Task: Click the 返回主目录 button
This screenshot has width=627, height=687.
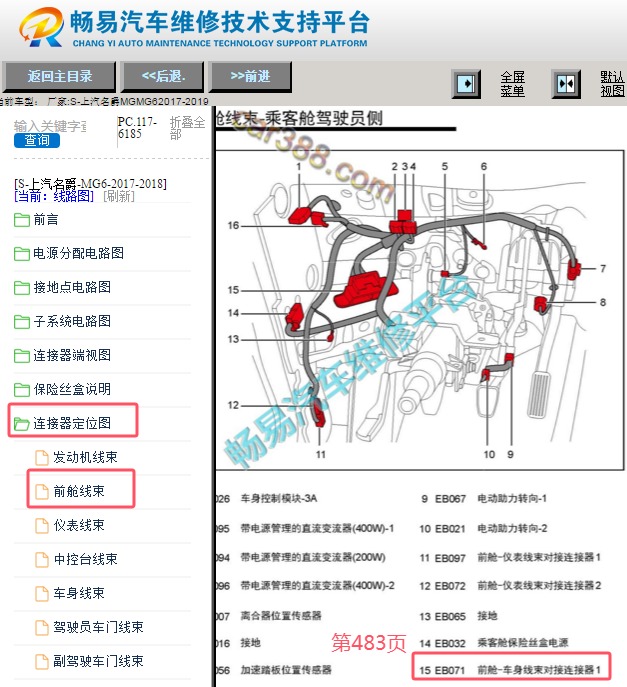Action: pyautogui.click(x=59, y=77)
